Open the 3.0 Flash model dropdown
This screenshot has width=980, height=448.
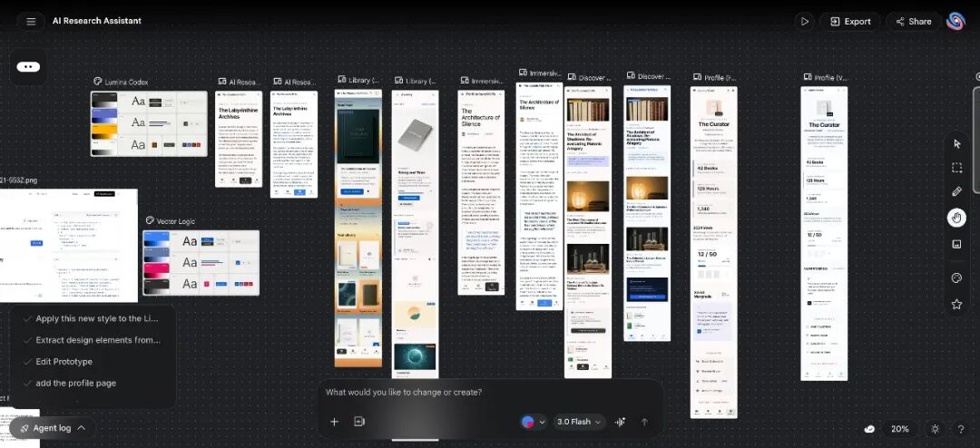[580, 422]
